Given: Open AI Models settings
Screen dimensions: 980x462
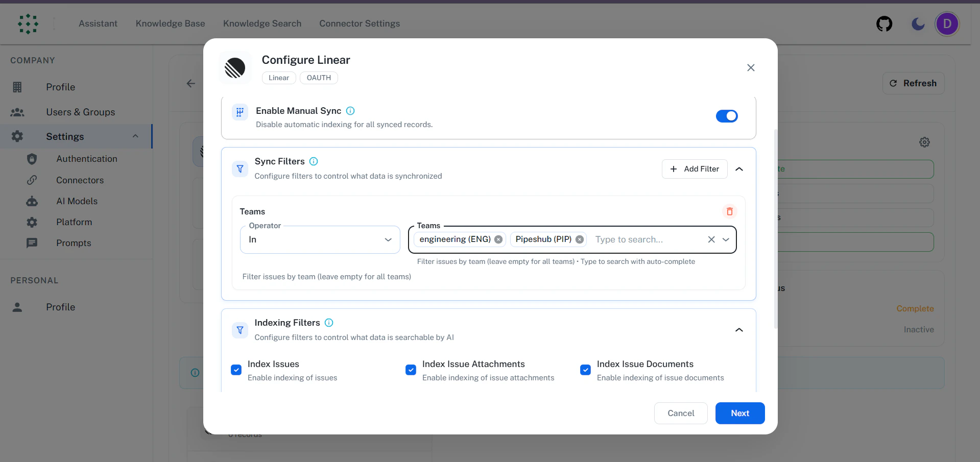Looking at the screenshot, I should point(77,201).
